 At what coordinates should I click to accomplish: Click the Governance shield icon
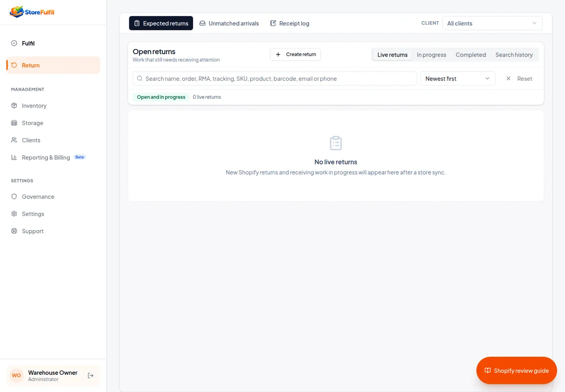click(14, 197)
